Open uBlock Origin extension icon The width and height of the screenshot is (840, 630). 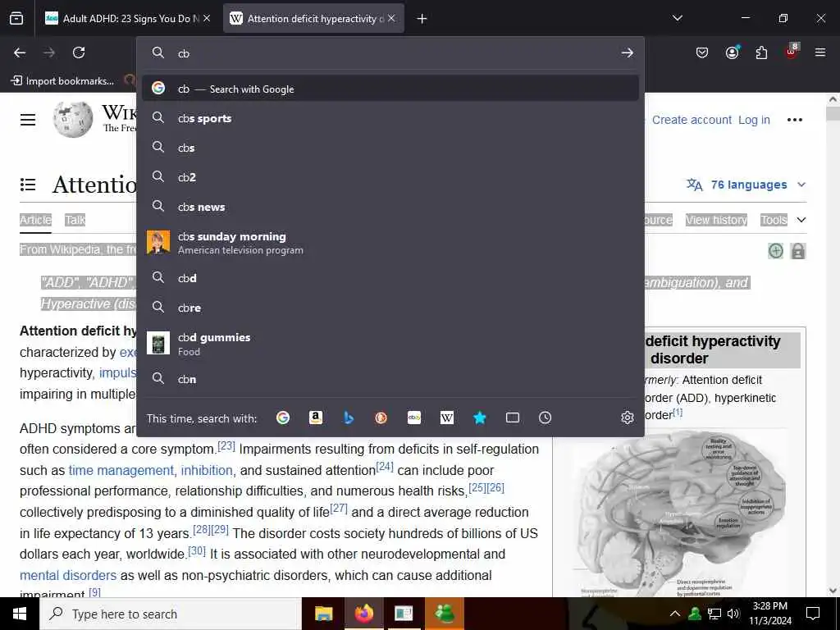tap(792, 52)
